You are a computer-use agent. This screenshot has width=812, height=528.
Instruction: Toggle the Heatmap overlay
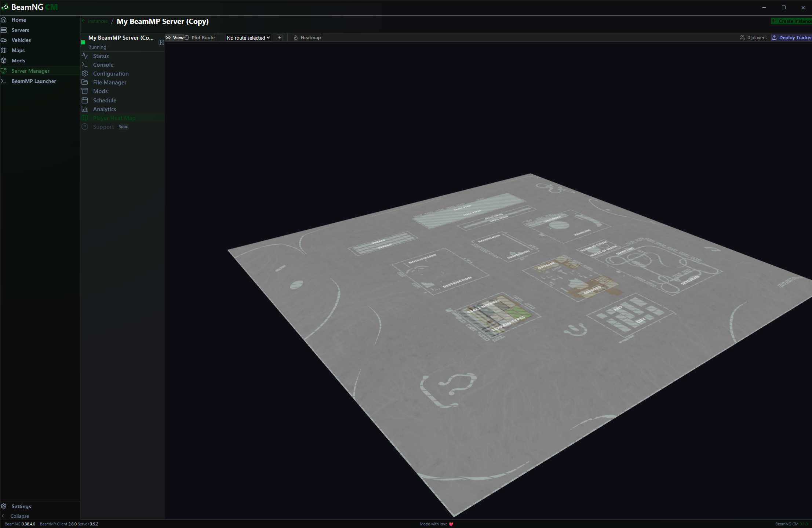(x=307, y=37)
